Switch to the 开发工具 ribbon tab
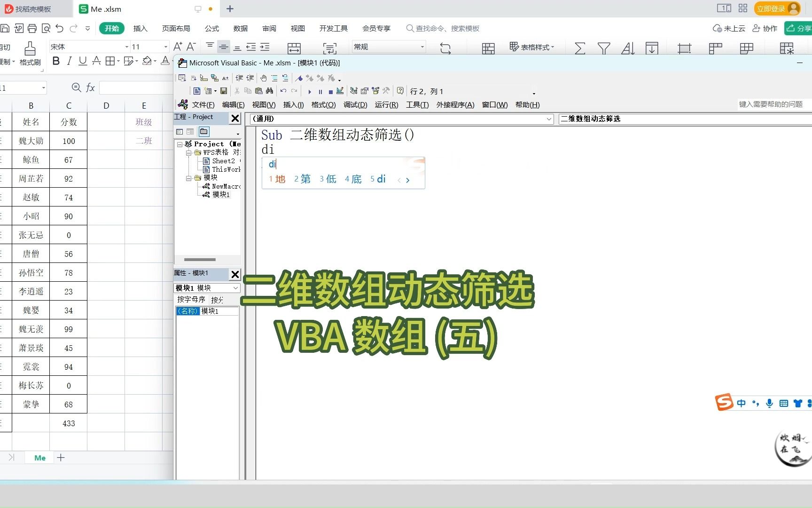Viewport: 812px width, 508px height. click(x=333, y=28)
